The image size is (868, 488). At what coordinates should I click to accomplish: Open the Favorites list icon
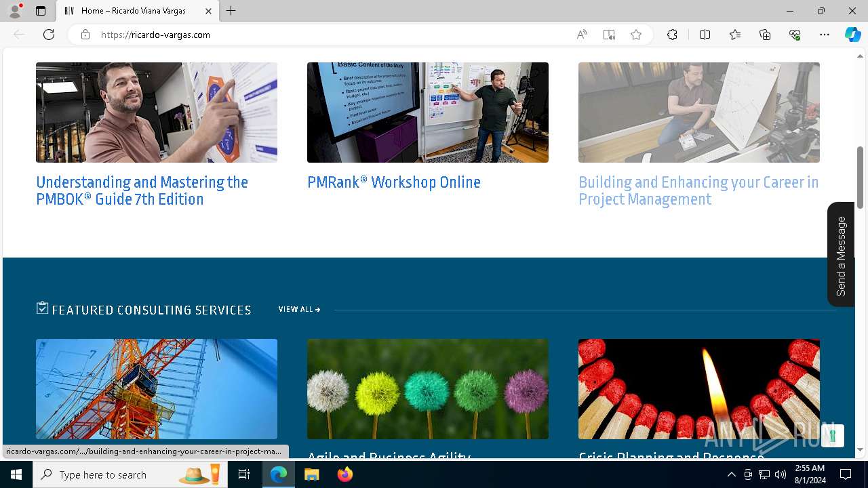735,35
